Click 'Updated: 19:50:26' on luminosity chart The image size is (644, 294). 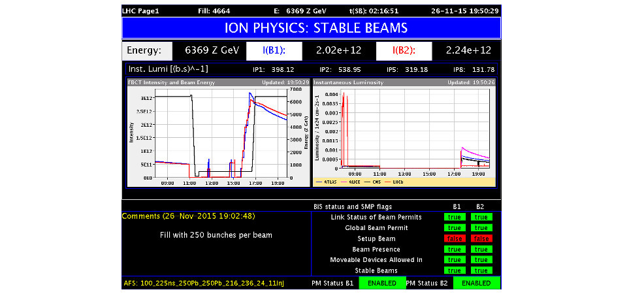pyautogui.click(x=471, y=82)
